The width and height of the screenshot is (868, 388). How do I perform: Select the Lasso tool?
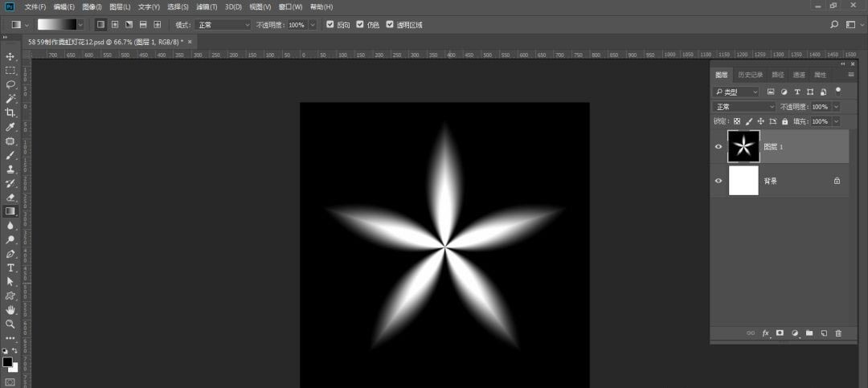tap(10, 84)
